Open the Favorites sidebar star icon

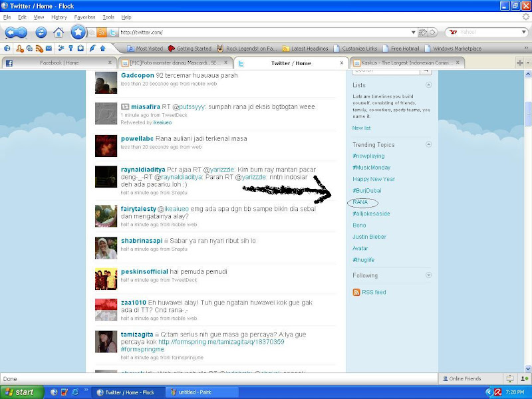61,49
